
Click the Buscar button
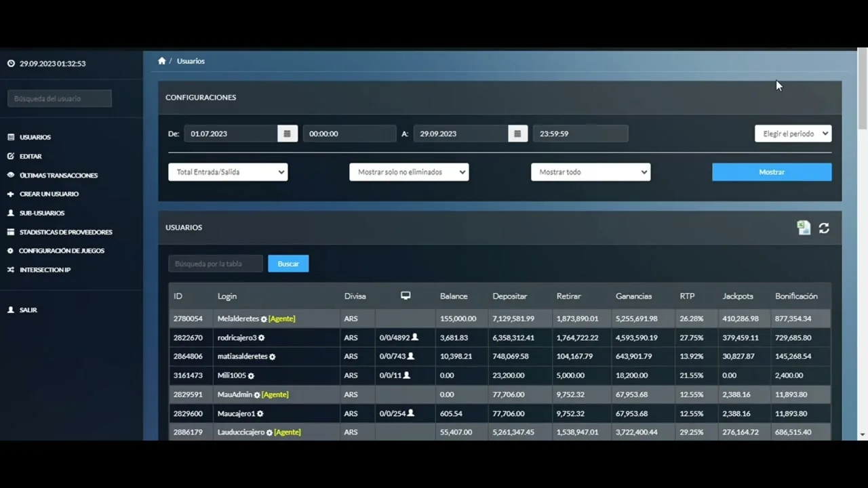click(x=288, y=264)
